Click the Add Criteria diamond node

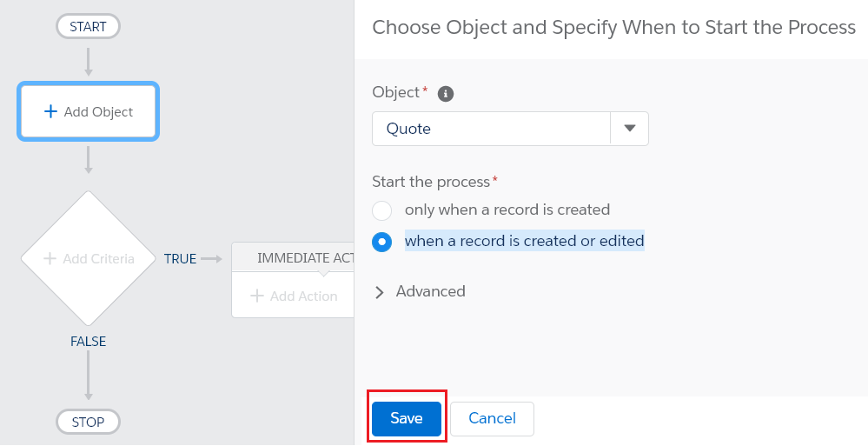88,258
